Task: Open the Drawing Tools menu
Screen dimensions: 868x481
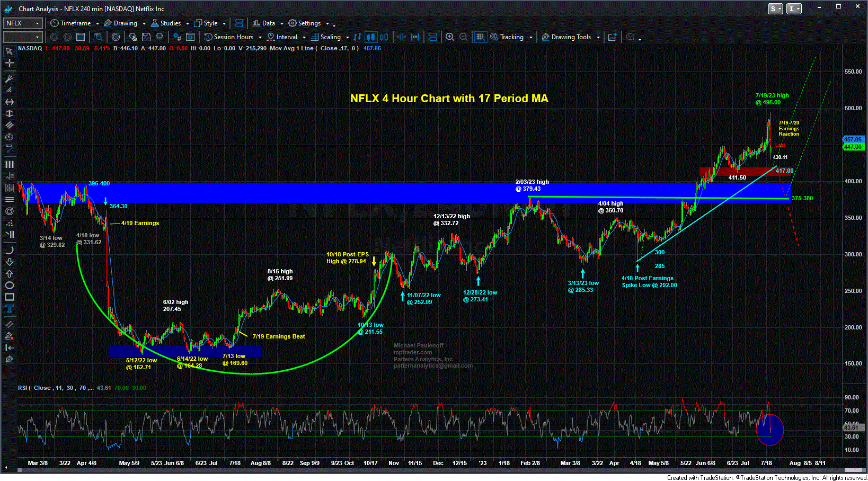Action: (571, 37)
